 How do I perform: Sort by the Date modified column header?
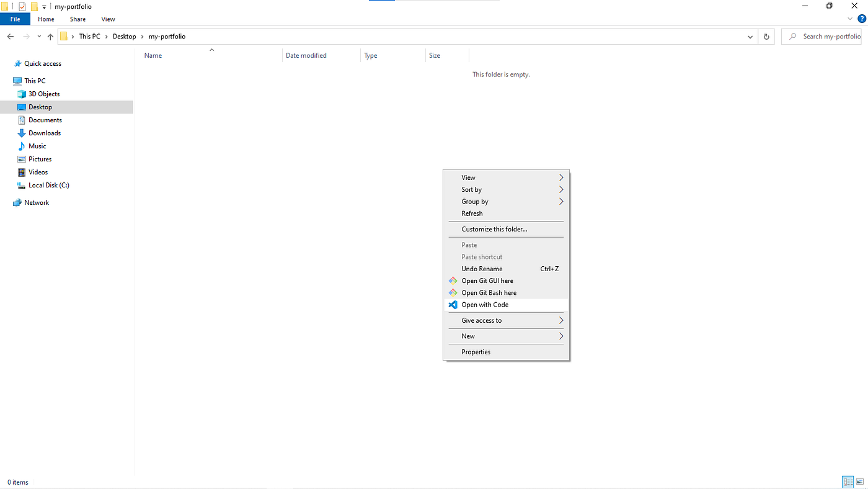coord(321,55)
